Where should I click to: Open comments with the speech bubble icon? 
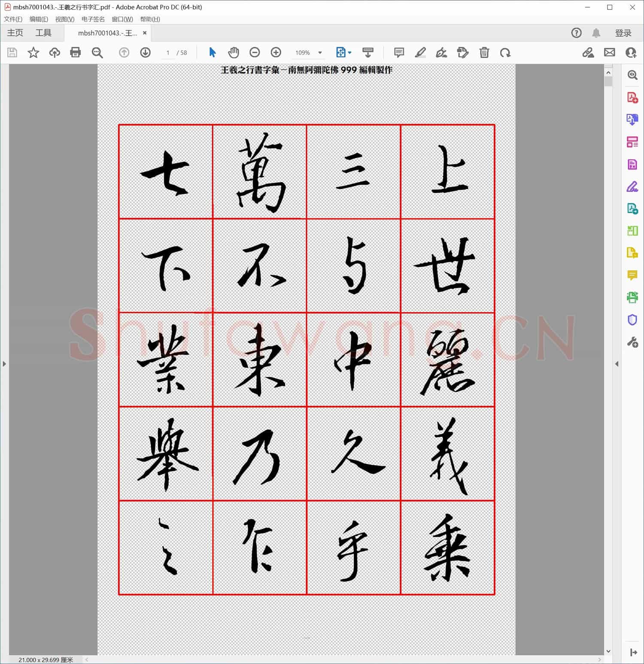coord(398,52)
